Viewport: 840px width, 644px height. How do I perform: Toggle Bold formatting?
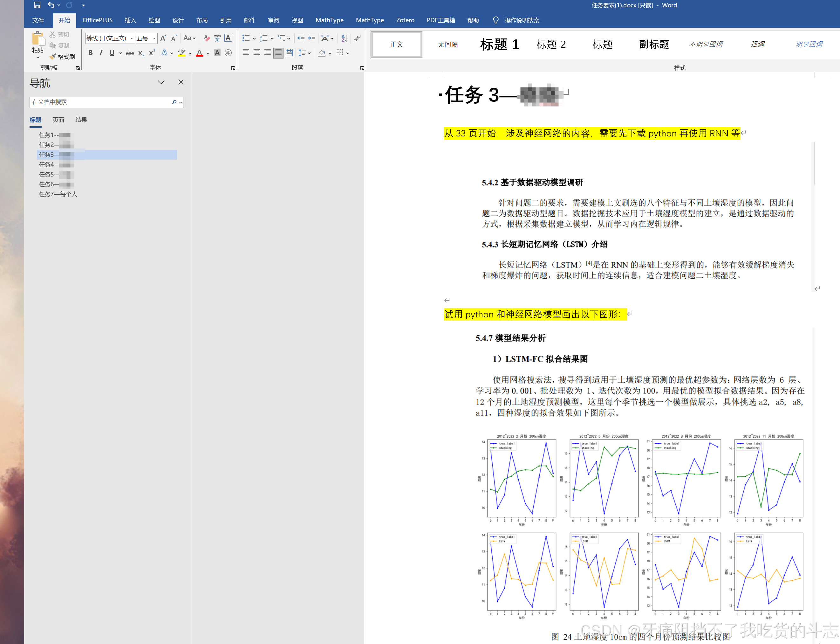90,53
